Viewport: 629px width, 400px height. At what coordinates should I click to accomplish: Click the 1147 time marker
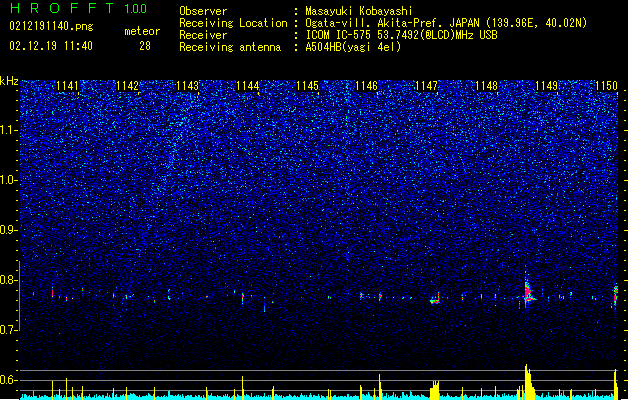[426, 86]
